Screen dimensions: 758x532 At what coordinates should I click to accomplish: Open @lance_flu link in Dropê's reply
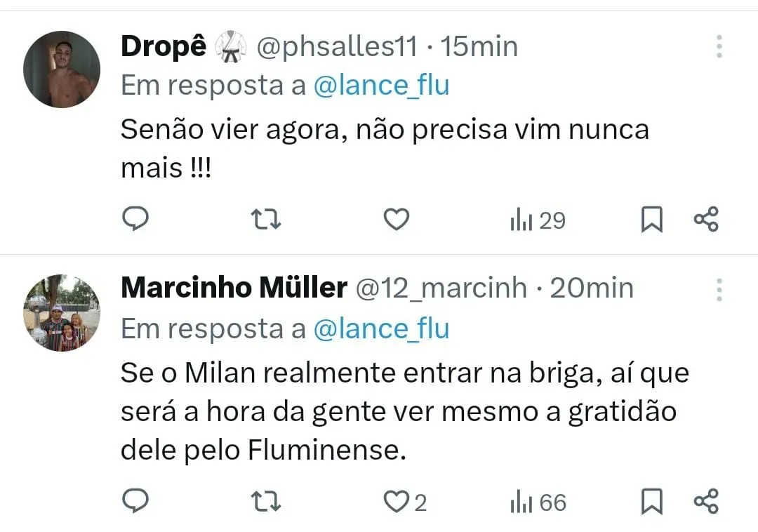[381, 86]
